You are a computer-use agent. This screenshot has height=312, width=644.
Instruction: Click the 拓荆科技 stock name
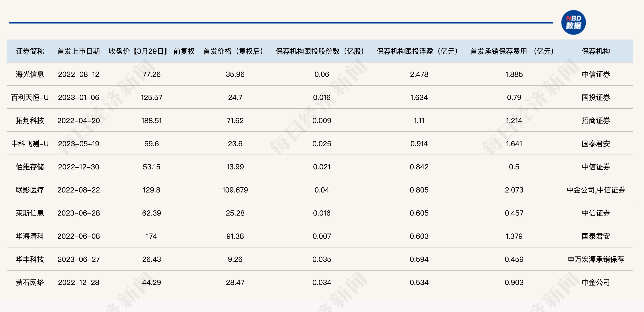click(30, 121)
